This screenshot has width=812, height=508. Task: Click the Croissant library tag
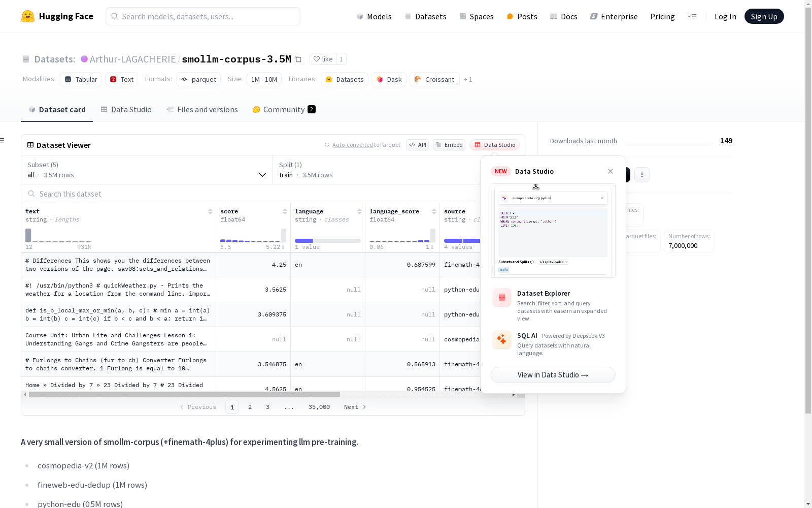tap(434, 79)
